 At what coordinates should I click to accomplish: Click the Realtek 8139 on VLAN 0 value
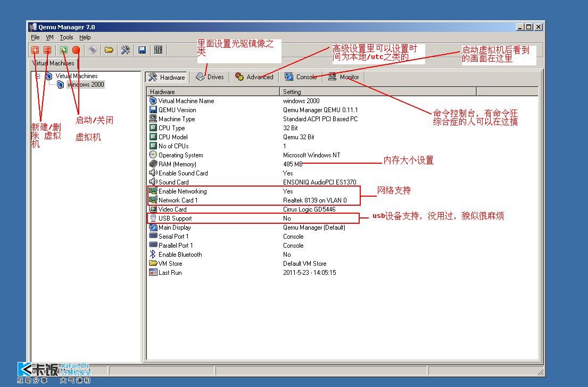(315, 200)
